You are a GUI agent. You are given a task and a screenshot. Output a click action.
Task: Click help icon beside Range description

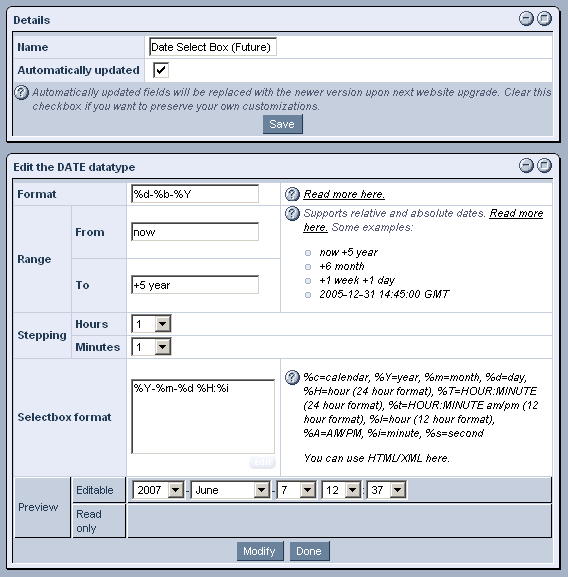(292, 213)
